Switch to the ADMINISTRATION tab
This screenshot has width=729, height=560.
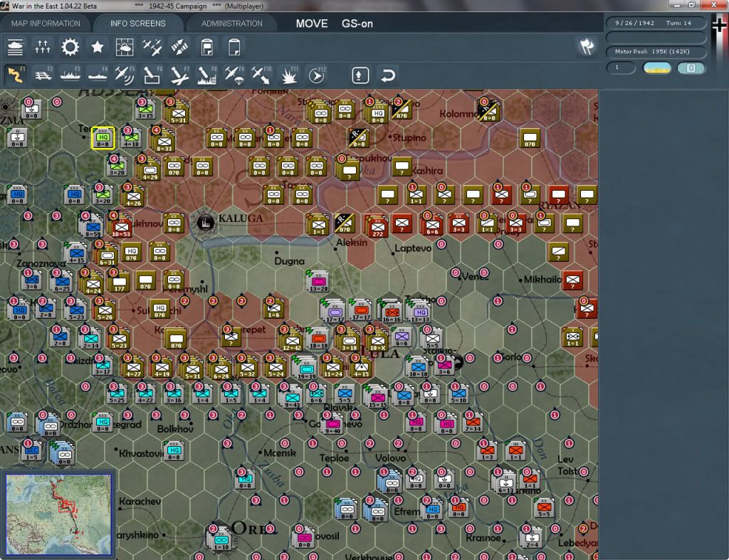231,23
